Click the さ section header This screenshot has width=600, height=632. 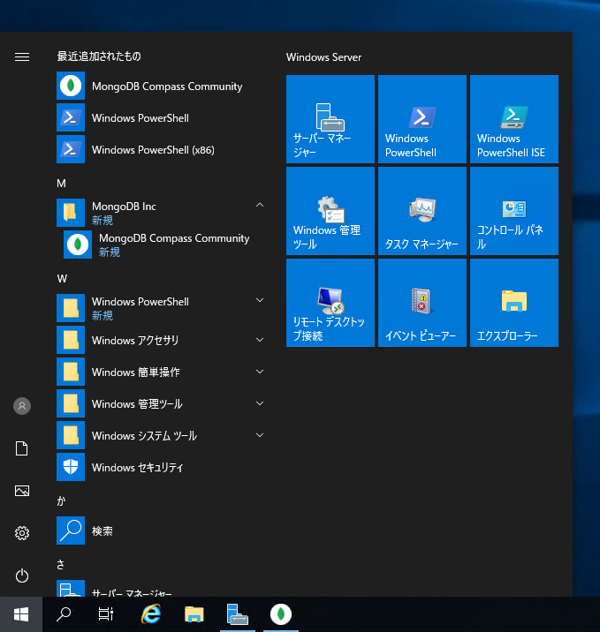point(60,565)
